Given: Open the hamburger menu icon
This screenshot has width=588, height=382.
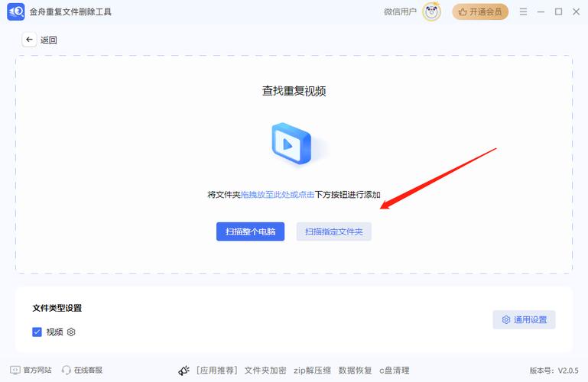Looking at the screenshot, I should pyautogui.click(x=523, y=11).
